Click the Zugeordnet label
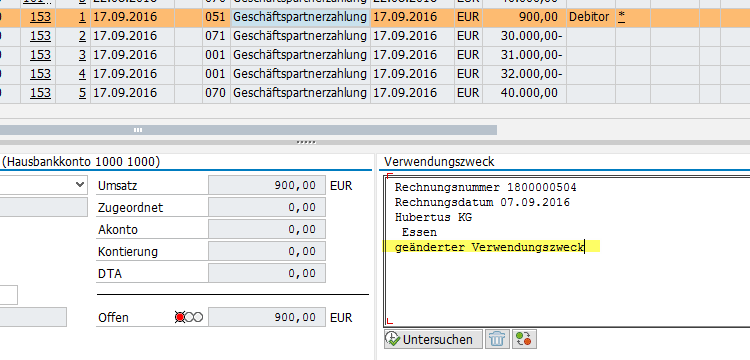Screen dimensions: 750x360 131,207
